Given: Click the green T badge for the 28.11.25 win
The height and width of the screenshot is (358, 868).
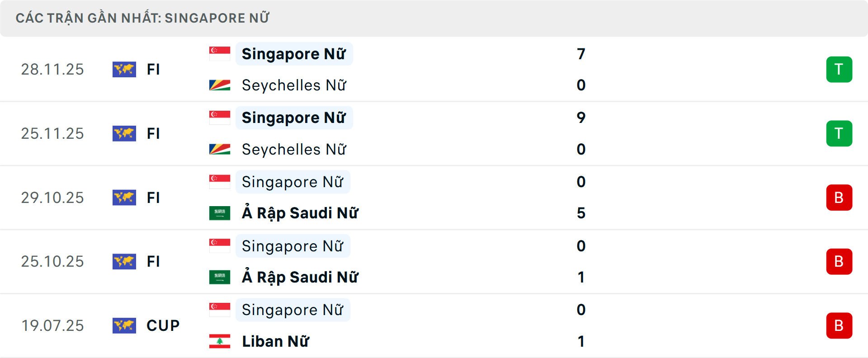Looking at the screenshot, I should (839, 69).
